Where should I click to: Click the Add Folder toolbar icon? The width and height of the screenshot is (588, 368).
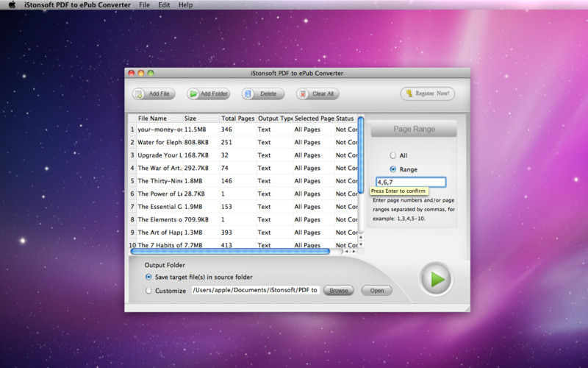pos(195,94)
